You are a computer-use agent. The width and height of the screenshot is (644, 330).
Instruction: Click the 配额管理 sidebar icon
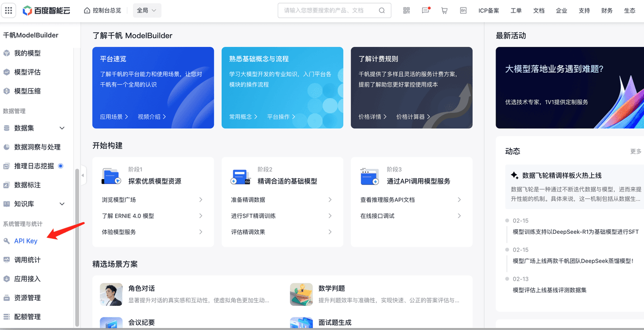click(x=7, y=317)
